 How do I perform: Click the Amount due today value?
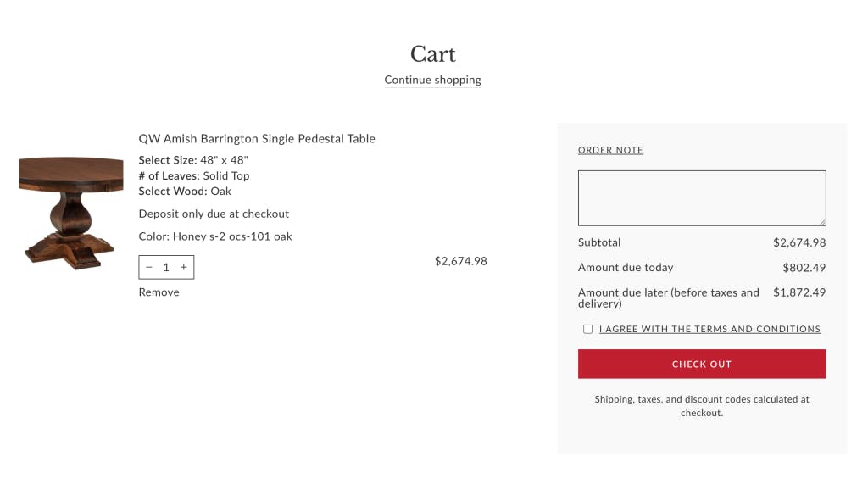(804, 268)
